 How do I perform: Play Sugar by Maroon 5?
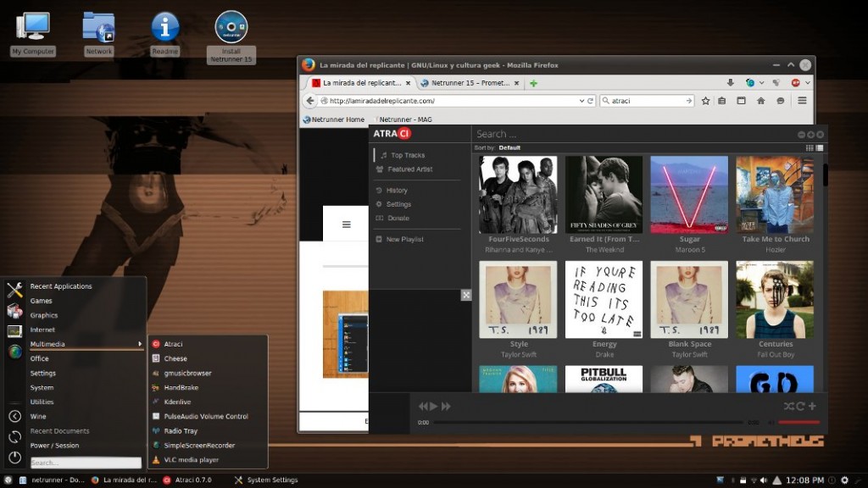pyautogui.click(x=689, y=194)
